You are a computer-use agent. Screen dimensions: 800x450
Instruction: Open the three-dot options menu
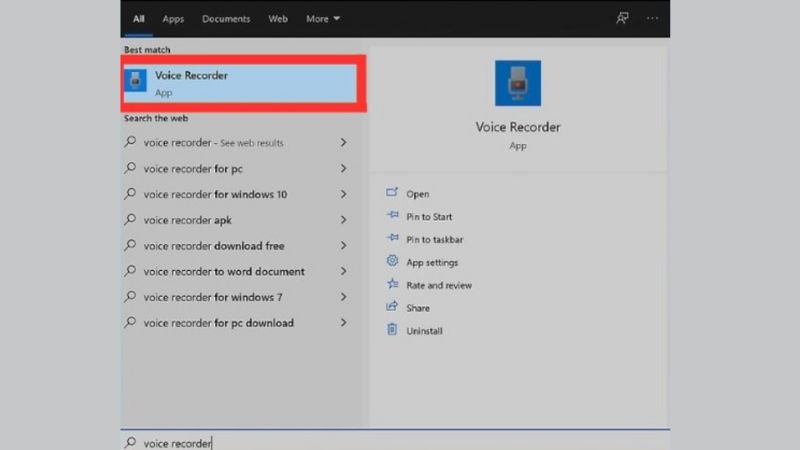[653, 18]
